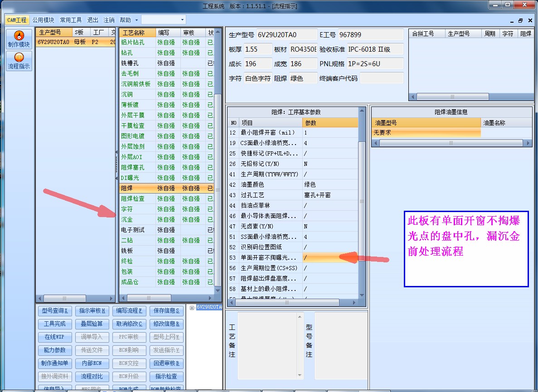The image size is (538, 392).
Task: Select the 二钻 process row
Action: click(x=167, y=241)
